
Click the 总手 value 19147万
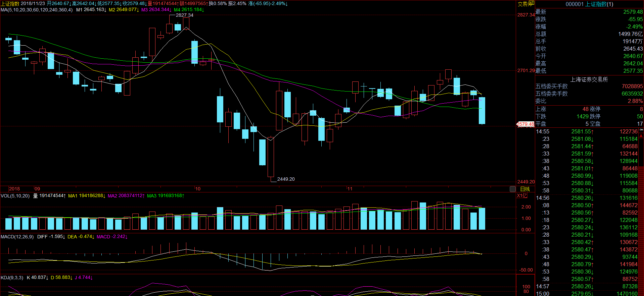point(633,41)
